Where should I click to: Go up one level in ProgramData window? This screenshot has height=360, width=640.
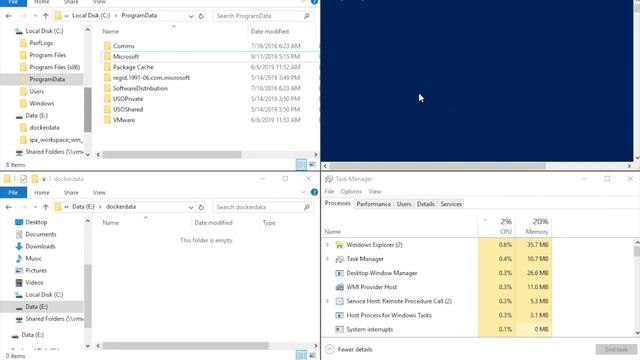pyautogui.click(x=46, y=16)
